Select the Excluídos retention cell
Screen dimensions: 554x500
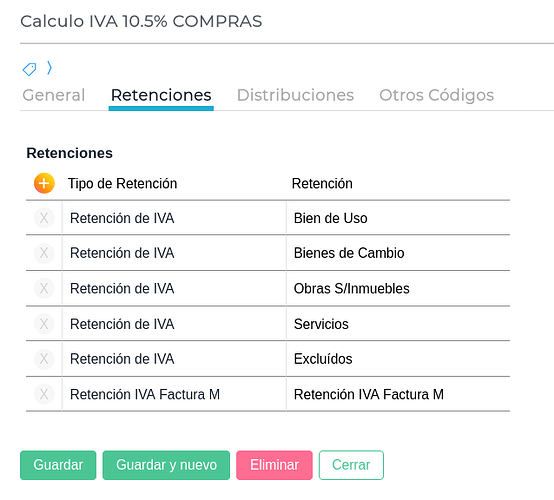[x=398, y=359]
